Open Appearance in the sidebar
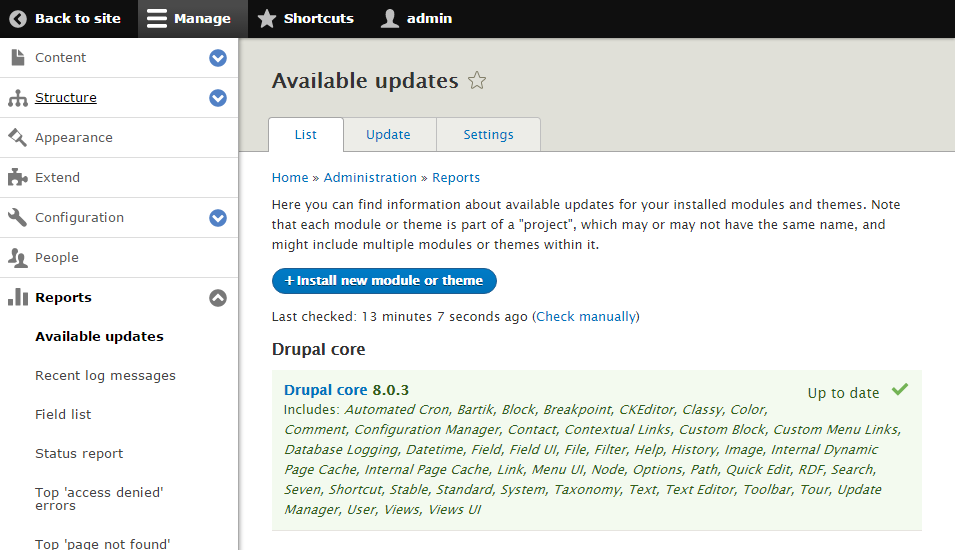The height and width of the screenshot is (550, 955). [74, 138]
